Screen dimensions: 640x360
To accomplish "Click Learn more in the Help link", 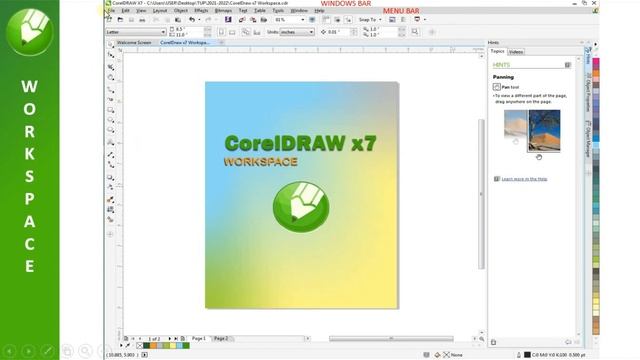I will coord(524,179).
